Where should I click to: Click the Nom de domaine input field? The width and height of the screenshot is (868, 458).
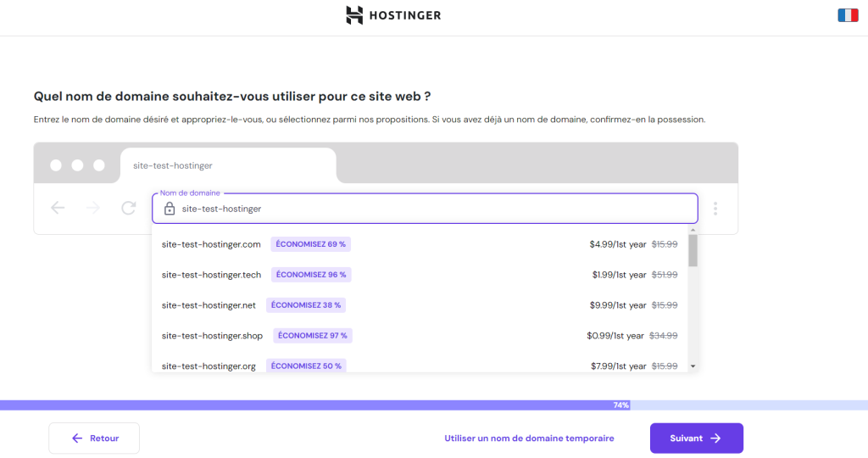point(424,209)
